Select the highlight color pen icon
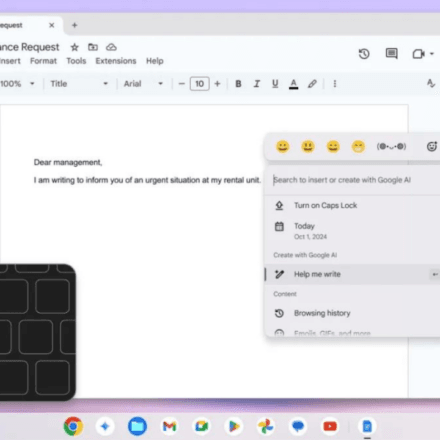 tap(312, 84)
